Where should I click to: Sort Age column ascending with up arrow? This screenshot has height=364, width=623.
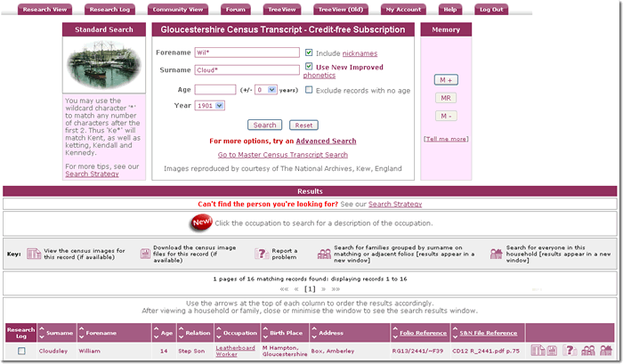tap(156, 329)
